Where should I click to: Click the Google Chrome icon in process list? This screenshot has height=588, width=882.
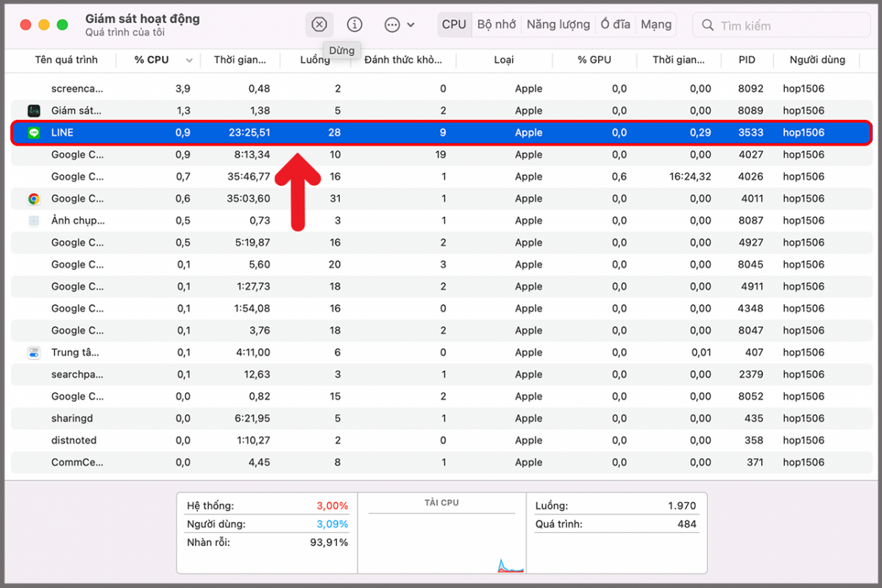coord(33,198)
